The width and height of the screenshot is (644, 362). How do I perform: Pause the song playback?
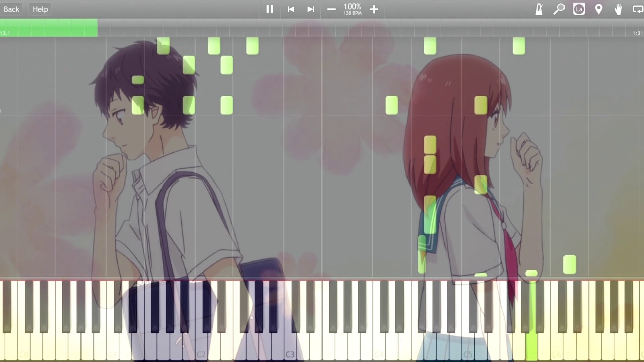[270, 9]
